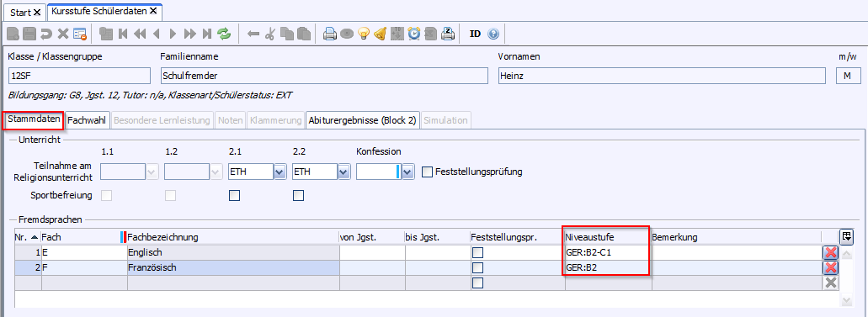Click the light bulb icon
The width and height of the screenshot is (868, 317).
tap(363, 34)
